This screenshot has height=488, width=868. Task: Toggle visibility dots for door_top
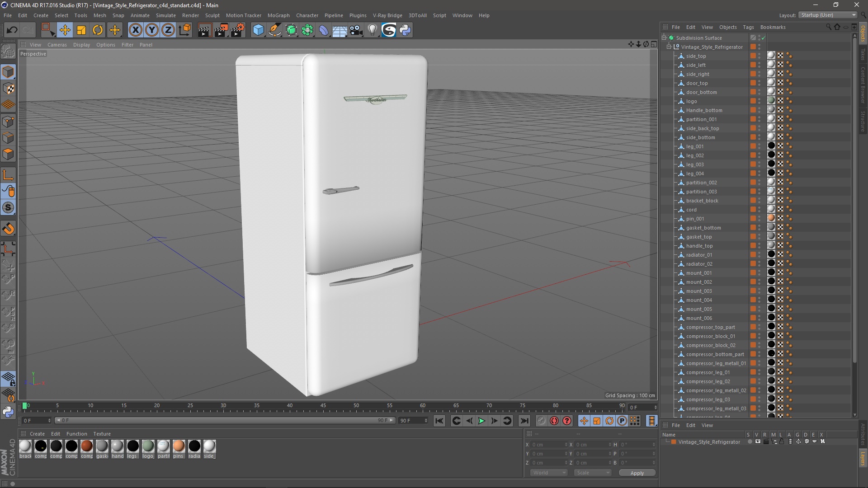(x=759, y=83)
